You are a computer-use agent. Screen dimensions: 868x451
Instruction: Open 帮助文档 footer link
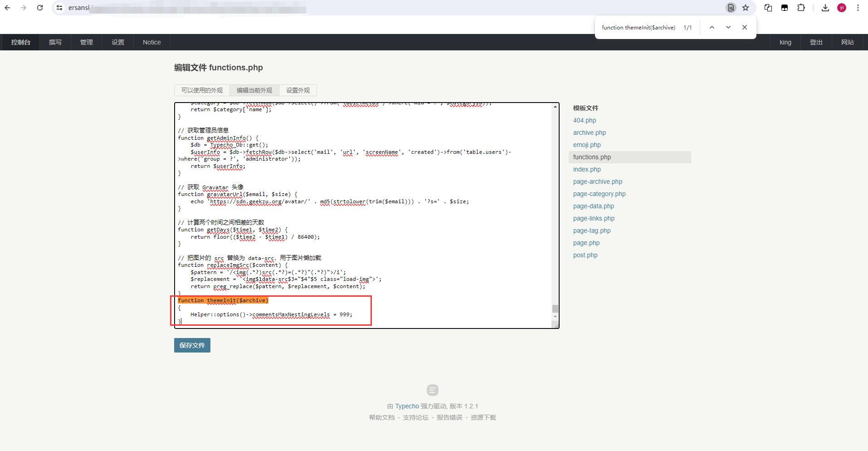click(x=382, y=417)
